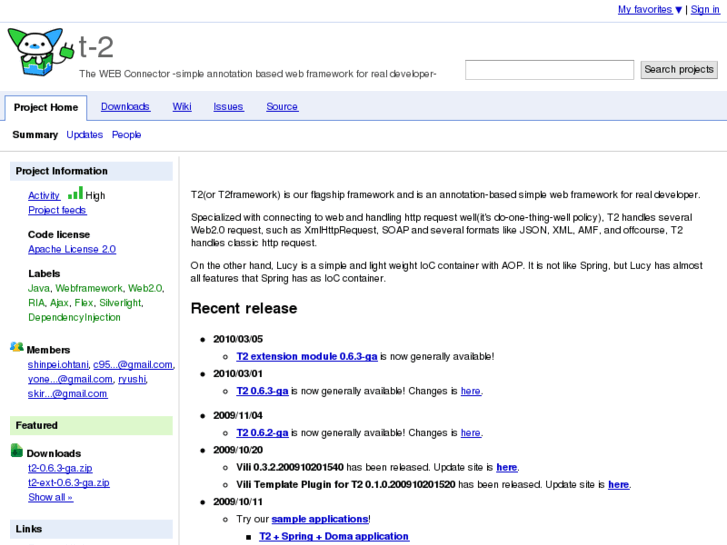Click the t-2 project title text
Screen dimensions: 727x545
tap(96, 47)
